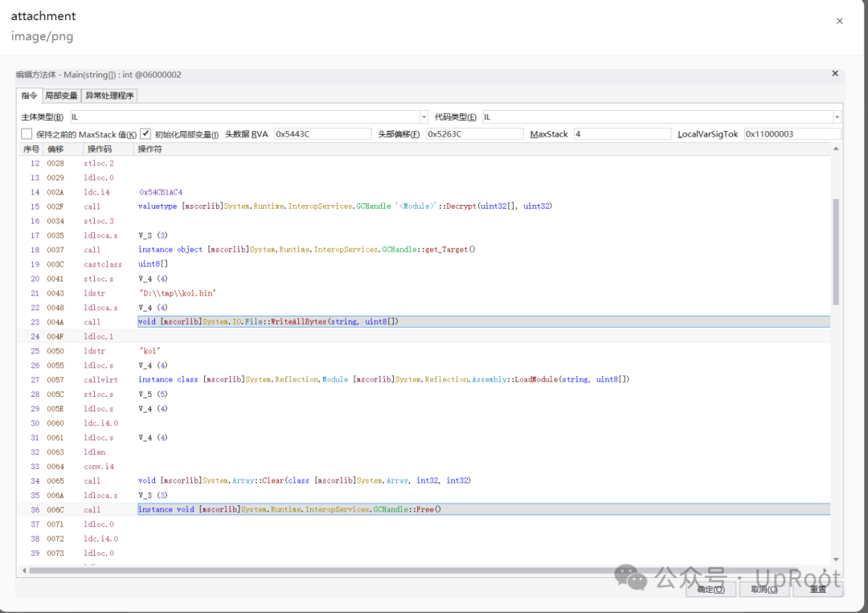Click the 重置 button

pos(817,589)
